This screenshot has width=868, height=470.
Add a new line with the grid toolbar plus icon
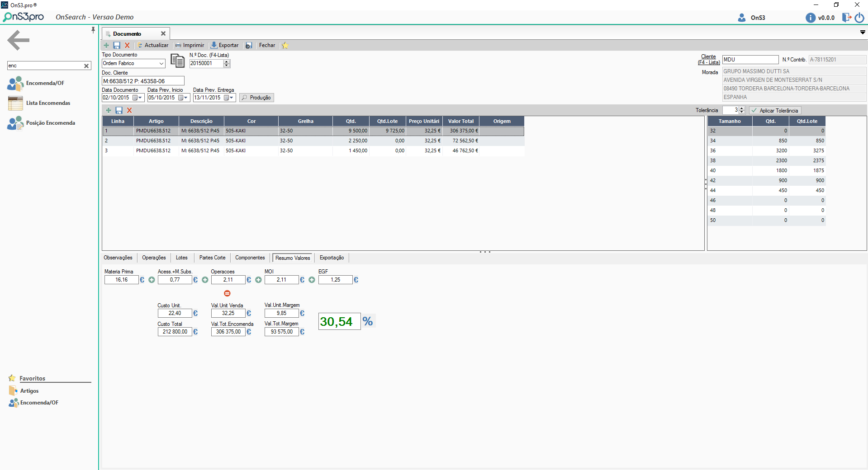[109, 110]
